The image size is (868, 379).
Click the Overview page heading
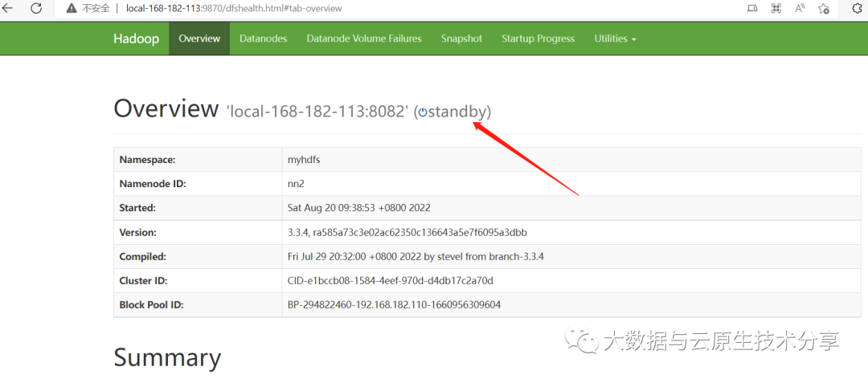pyautogui.click(x=166, y=108)
